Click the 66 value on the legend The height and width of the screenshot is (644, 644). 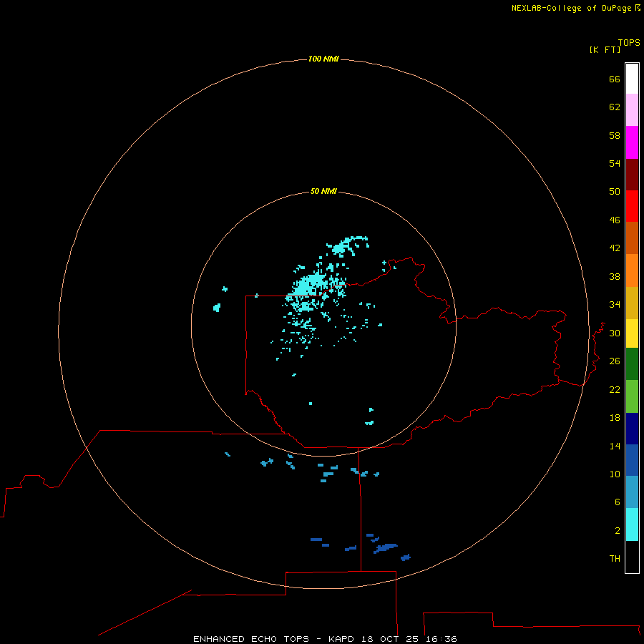(615, 79)
